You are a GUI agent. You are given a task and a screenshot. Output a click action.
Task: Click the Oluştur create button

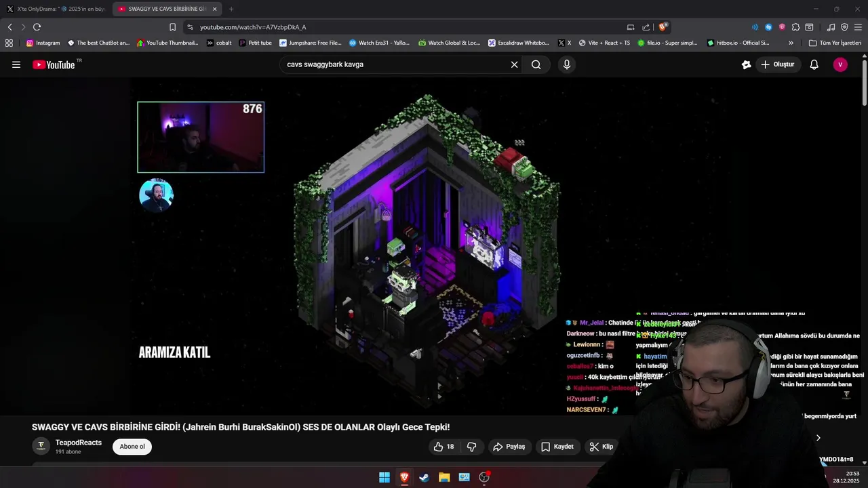pyautogui.click(x=777, y=64)
